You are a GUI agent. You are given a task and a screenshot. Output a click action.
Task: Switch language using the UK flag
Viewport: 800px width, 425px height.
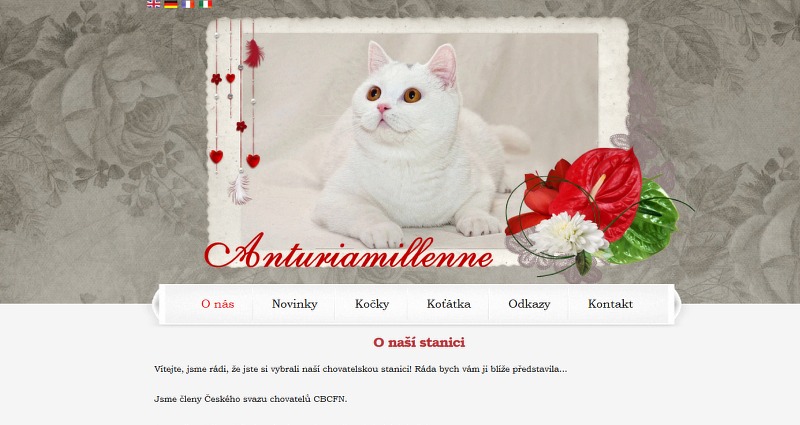(154, 4)
